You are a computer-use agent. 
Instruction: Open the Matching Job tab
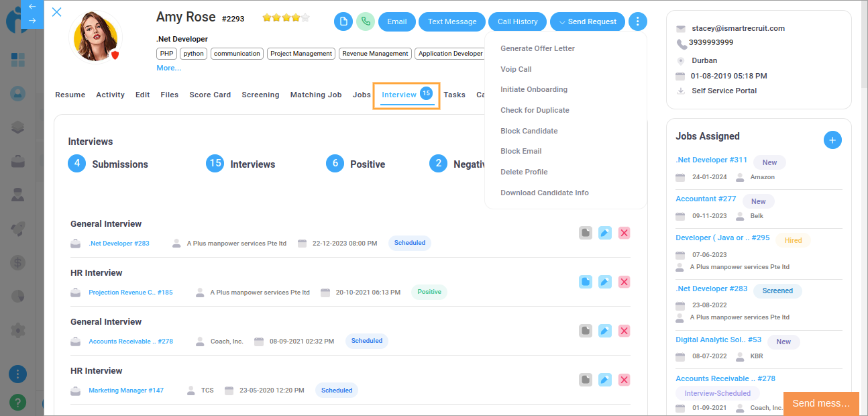[315, 95]
